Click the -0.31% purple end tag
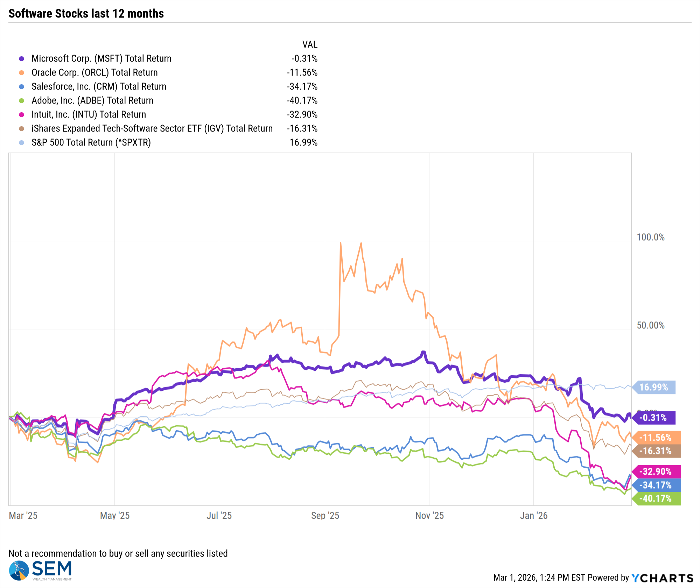 click(x=655, y=418)
